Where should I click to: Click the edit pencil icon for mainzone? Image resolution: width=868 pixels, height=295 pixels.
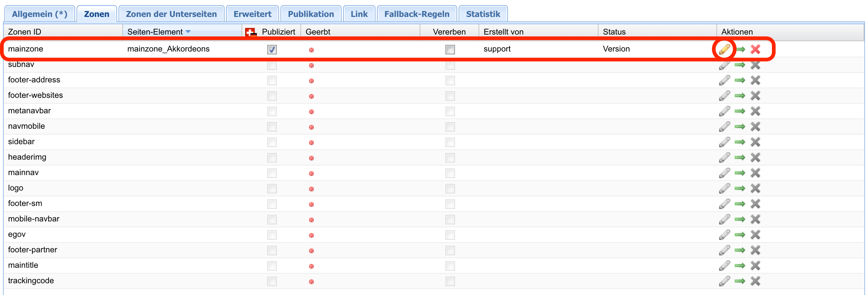click(x=724, y=49)
